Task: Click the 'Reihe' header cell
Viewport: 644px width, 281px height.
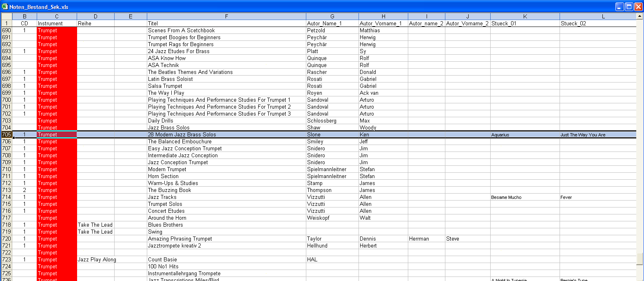Action: tap(95, 23)
